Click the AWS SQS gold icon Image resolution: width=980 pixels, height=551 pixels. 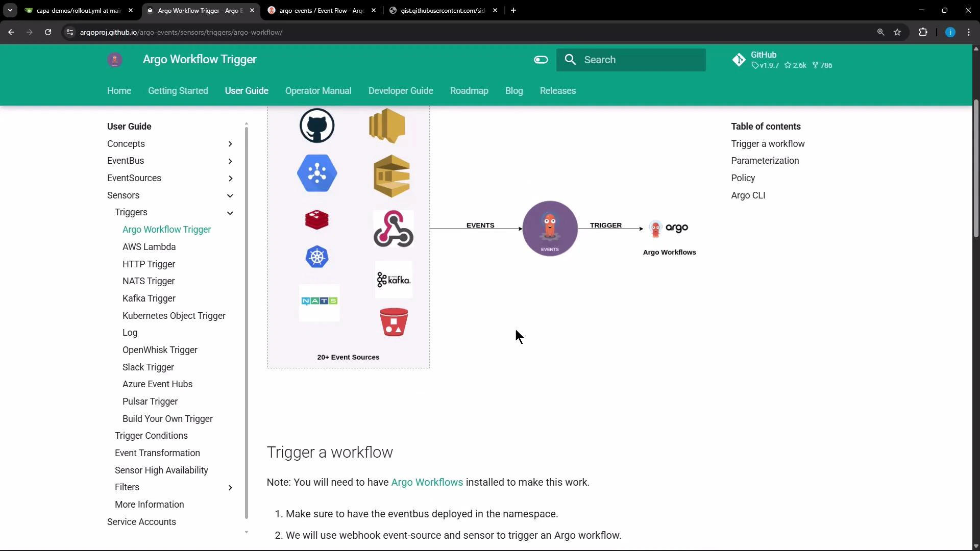(x=391, y=177)
